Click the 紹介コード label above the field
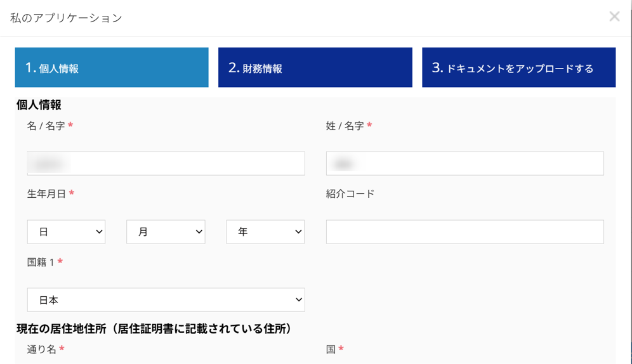The height and width of the screenshot is (364, 632). (x=350, y=194)
